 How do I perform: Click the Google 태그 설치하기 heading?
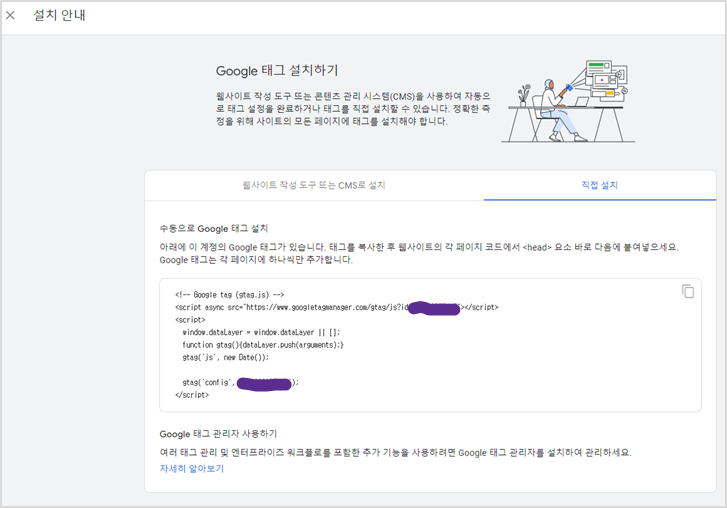(277, 70)
